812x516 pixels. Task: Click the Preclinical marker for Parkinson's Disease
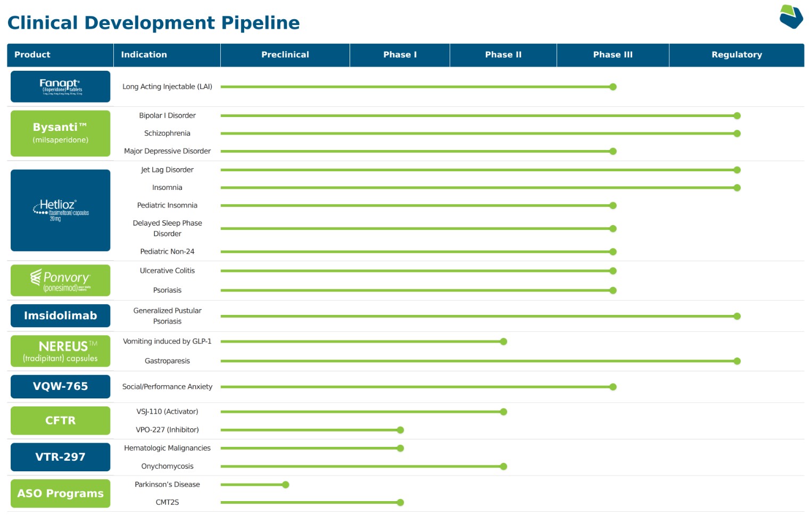[x=286, y=484]
